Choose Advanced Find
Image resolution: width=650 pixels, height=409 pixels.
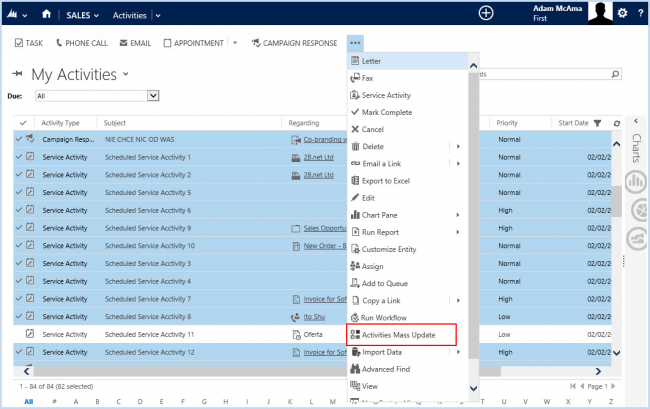coord(408,369)
